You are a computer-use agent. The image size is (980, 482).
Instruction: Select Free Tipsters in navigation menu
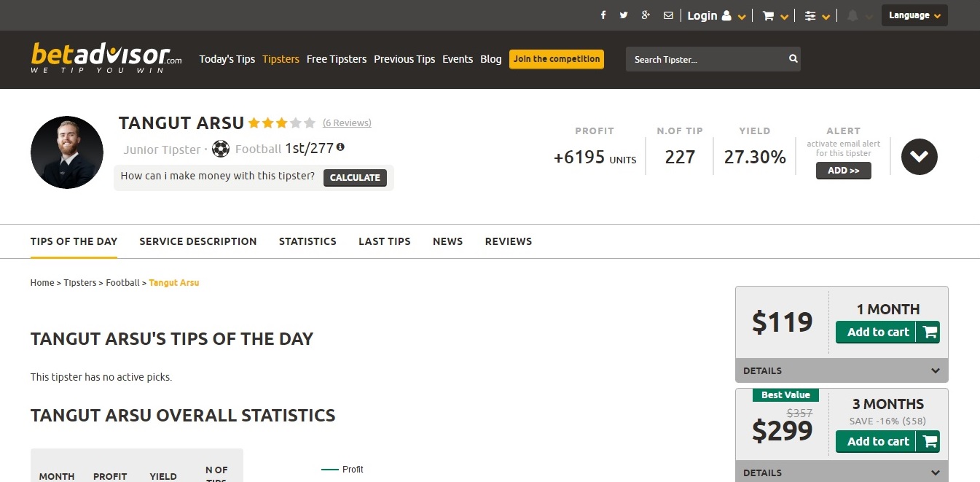[337, 59]
